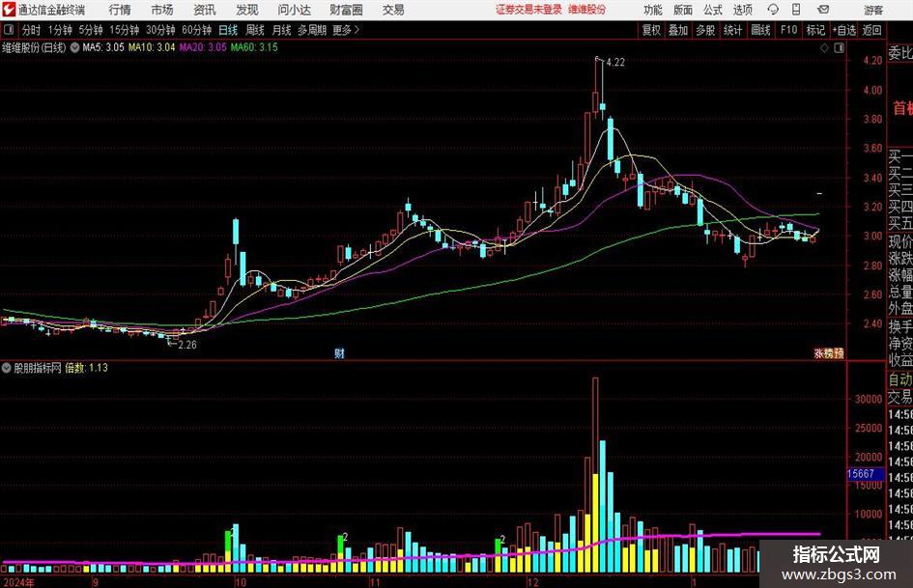Open the 版面 menu

[682, 10]
